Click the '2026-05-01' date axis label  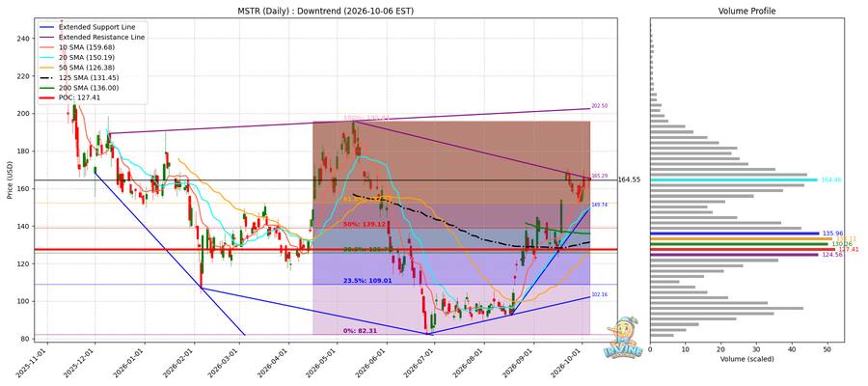tap(321, 362)
